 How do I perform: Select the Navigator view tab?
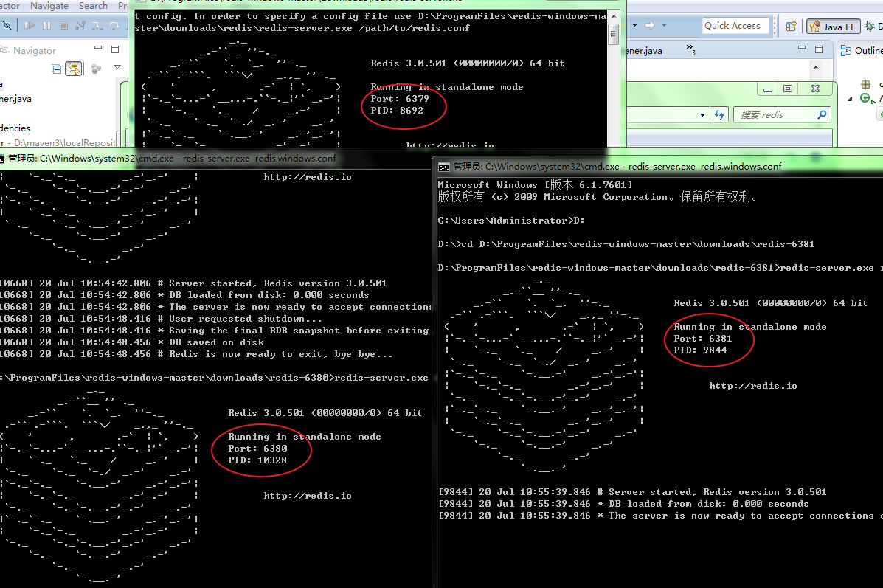(x=29, y=51)
